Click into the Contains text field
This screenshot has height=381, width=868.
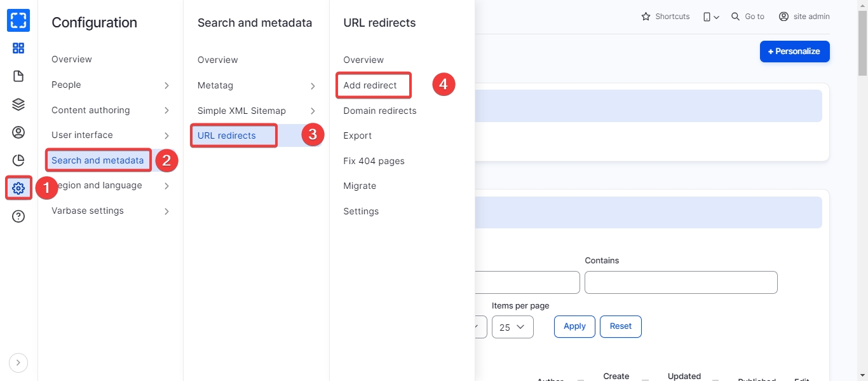[x=681, y=282]
